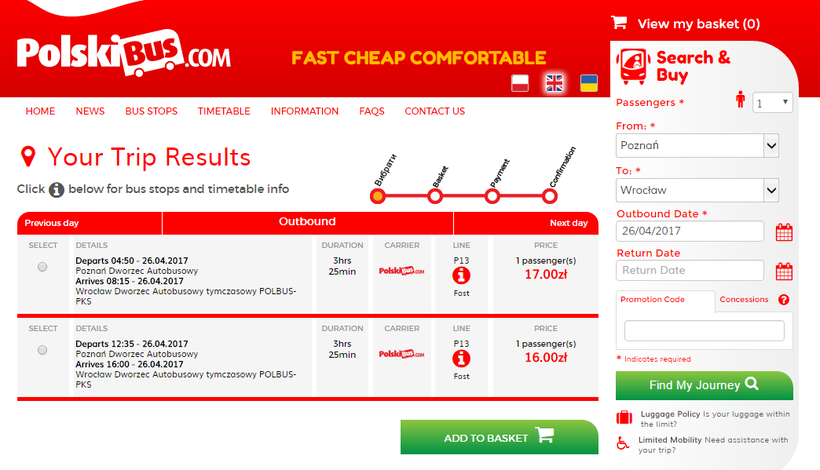
Task: Click the PolskiBus.com logo
Action: coord(124,53)
